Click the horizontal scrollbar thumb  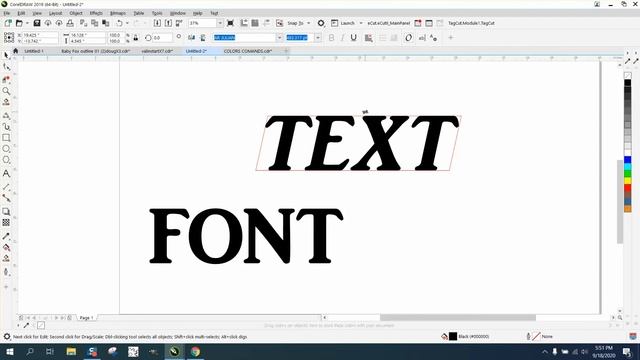pyautogui.click(x=458, y=318)
